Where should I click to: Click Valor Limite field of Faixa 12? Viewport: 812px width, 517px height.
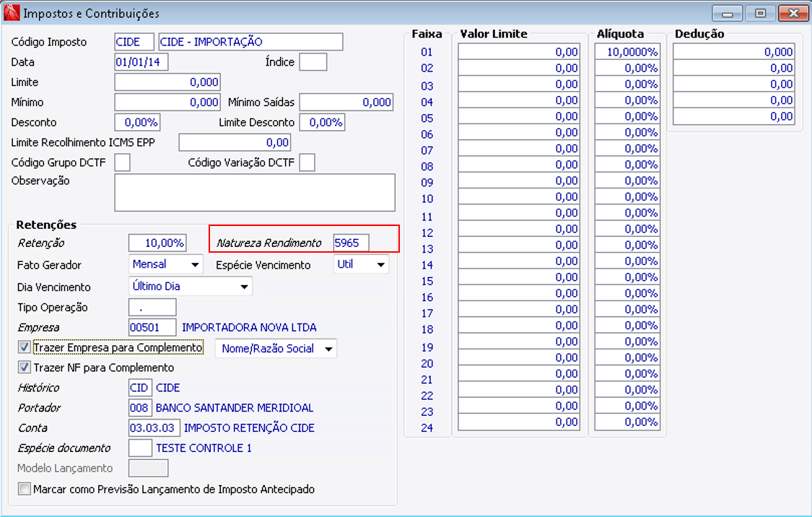point(519,228)
